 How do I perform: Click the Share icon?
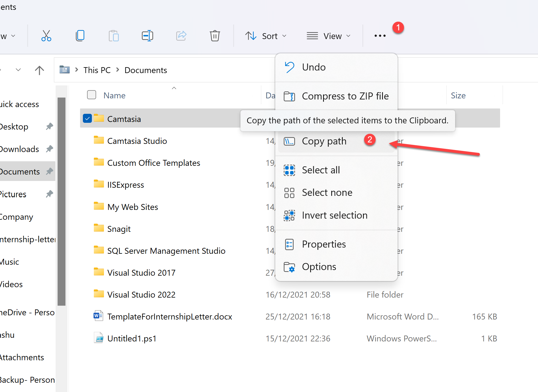point(181,36)
